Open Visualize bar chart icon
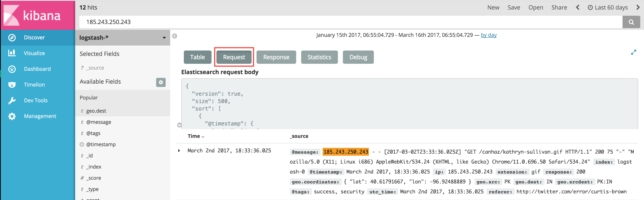The width and height of the screenshot is (644, 200). (x=12, y=53)
